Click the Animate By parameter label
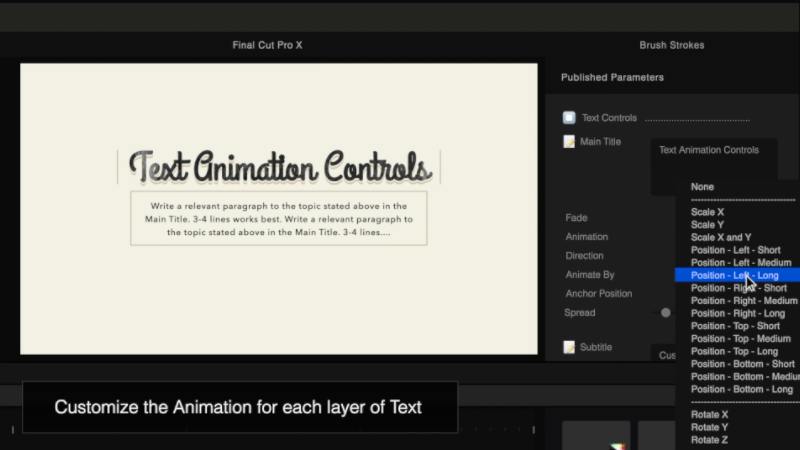This screenshot has height=450, width=800. click(x=590, y=274)
